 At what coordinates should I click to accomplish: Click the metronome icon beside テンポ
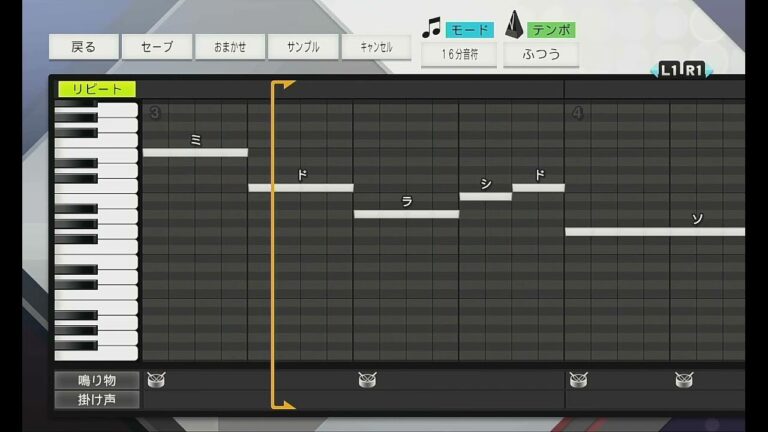point(513,25)
